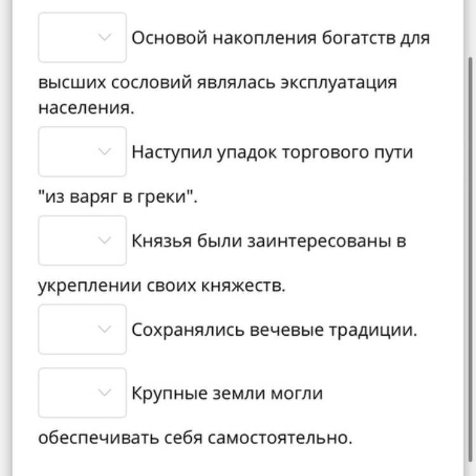Viewport: 476px width, 476px height.
Task: Click chevron arrow in the first dropdown box
Action: pyautogui.click(x=105, y=37)
